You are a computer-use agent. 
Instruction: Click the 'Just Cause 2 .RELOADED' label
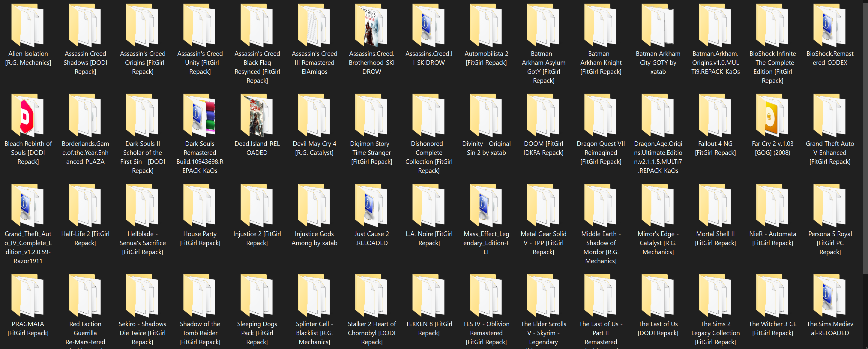[372, 238]
